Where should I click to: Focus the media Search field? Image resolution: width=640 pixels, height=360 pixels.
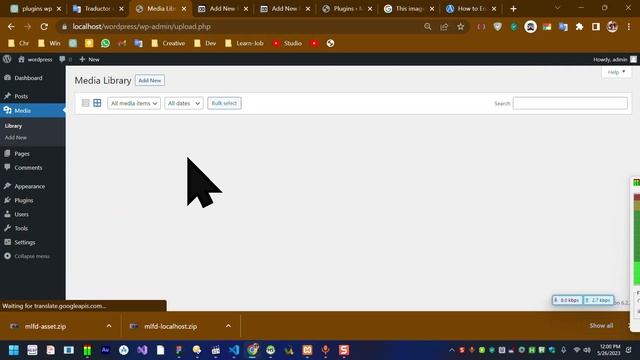click(570, 103)
